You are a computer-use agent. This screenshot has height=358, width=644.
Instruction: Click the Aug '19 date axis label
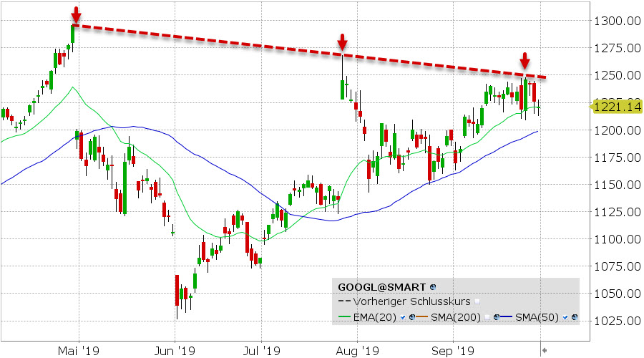coord(357,351)
